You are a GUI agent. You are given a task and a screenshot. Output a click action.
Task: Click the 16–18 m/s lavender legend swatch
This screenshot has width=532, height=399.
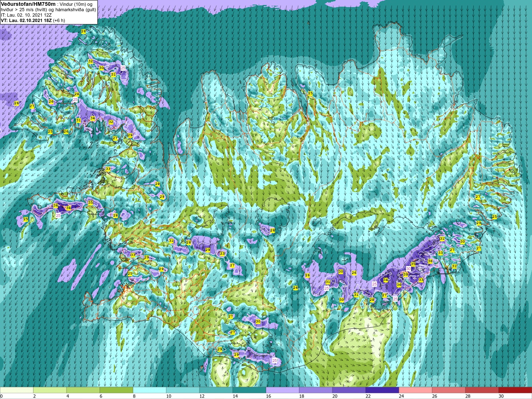283,390
